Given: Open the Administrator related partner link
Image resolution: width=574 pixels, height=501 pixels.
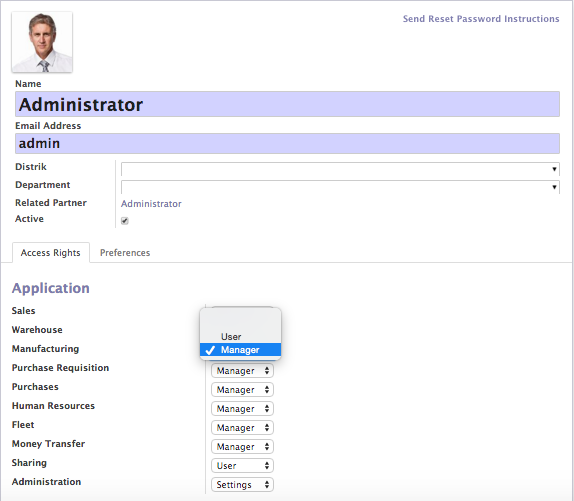Looking at the screenshot, I should 151,204.
